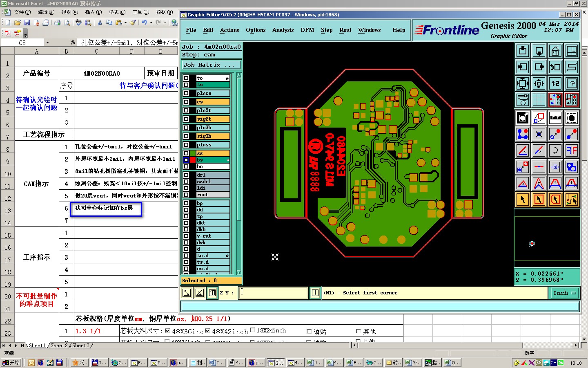
Task: Click the mirrored F flip icon
Action: pos(572,150)
